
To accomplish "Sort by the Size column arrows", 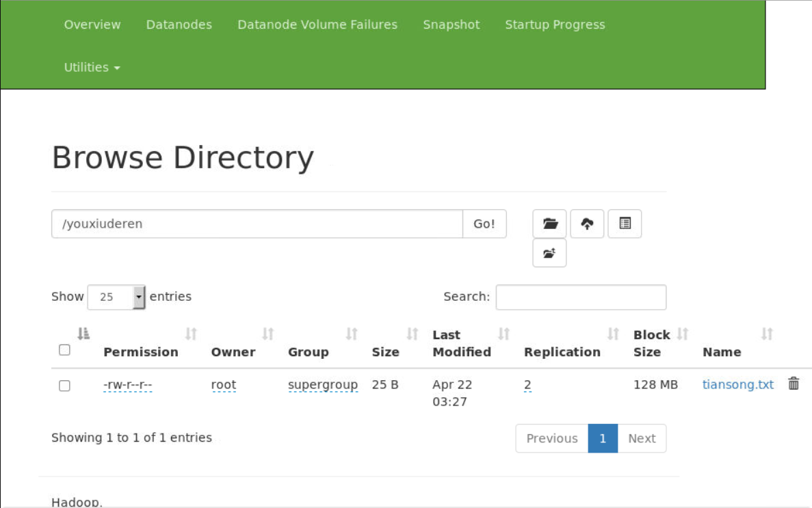I will pyautogui.click(x=412, y=334).
